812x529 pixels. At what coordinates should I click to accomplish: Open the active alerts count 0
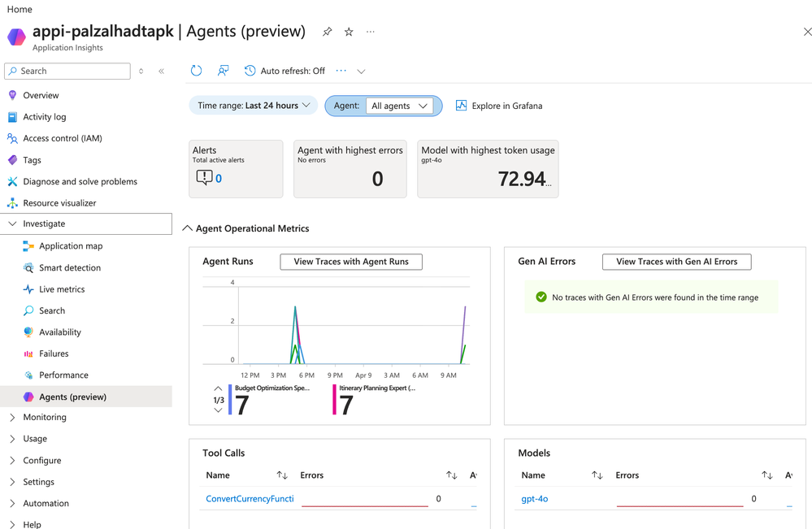(x=219, y=179)
